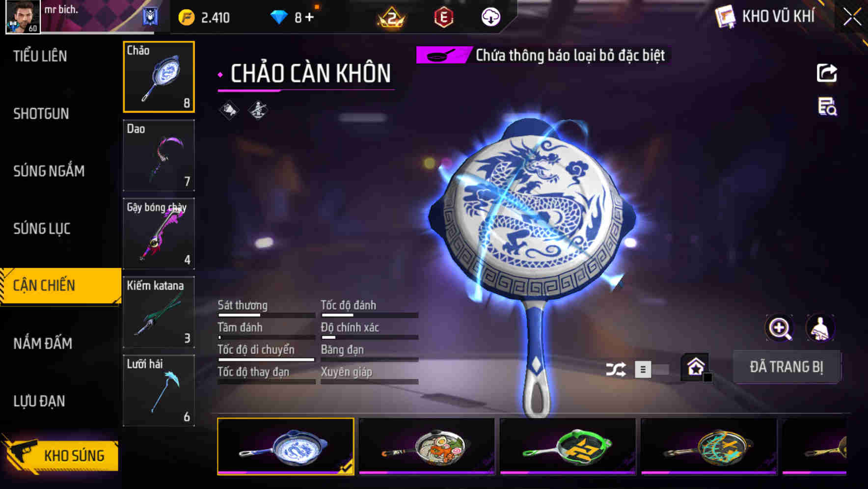Click the shuffle random skin icon
This screenshot has height=489, width=868.
pos(616,369)
